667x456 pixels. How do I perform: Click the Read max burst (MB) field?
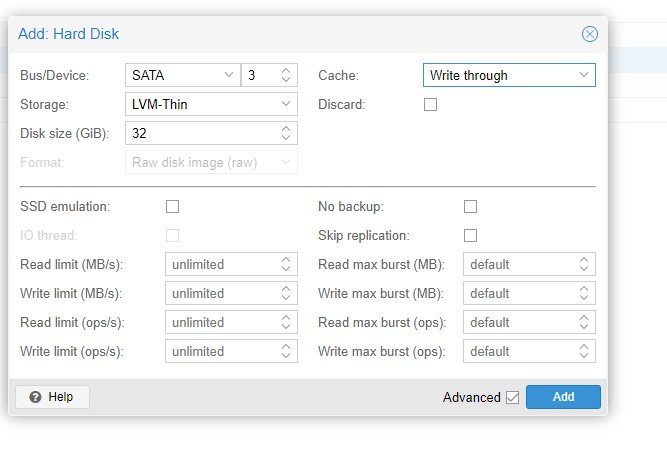point(529,264)
